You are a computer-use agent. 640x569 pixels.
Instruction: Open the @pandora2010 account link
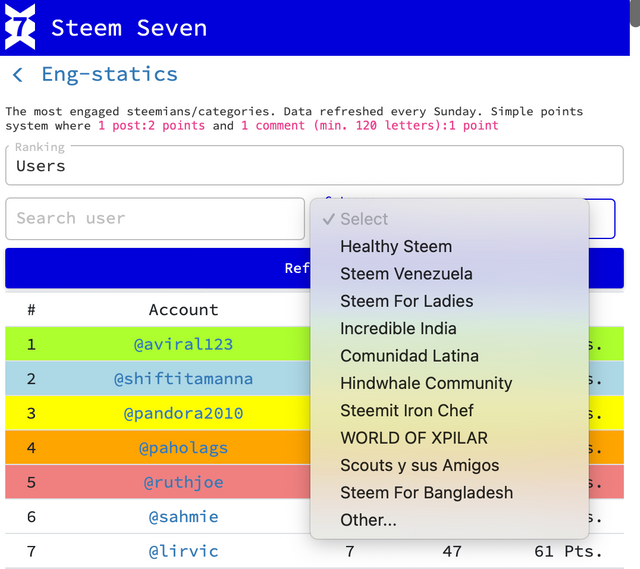tap(183, 413)
